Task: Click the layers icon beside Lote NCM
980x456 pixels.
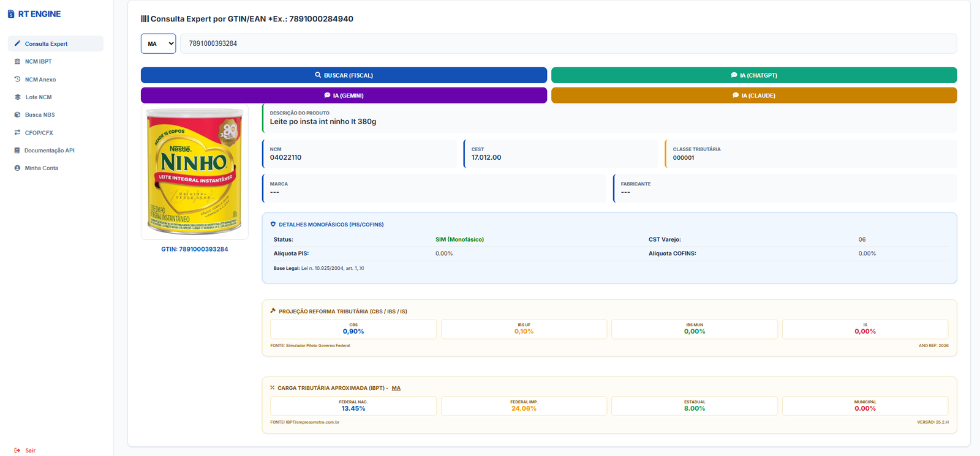Action: [18, 97]
